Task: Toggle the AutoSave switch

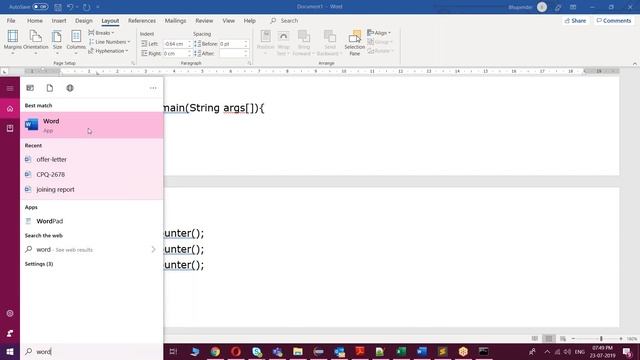Action: point(40,7)
